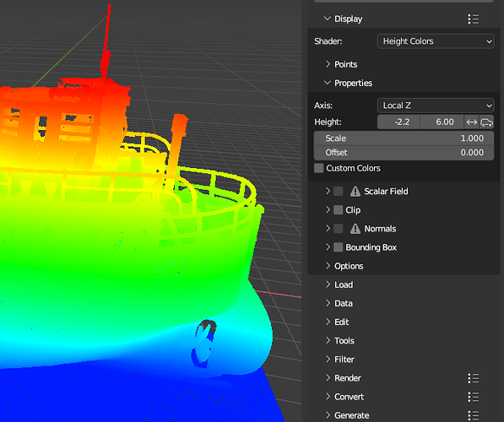Viewport: 504px width, 422px height.
Task: Click the swap height range arrows icon
Action: pos(472,122)
